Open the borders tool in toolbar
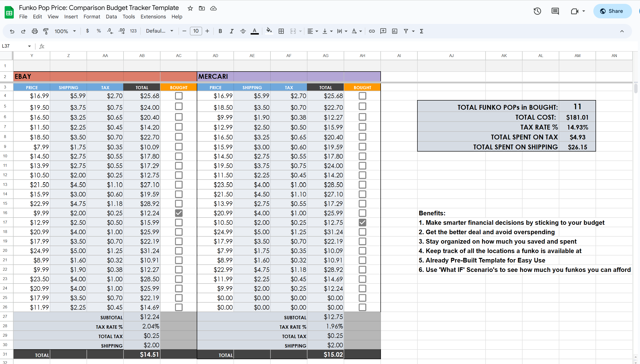640x364 pixels. [281, 31]
